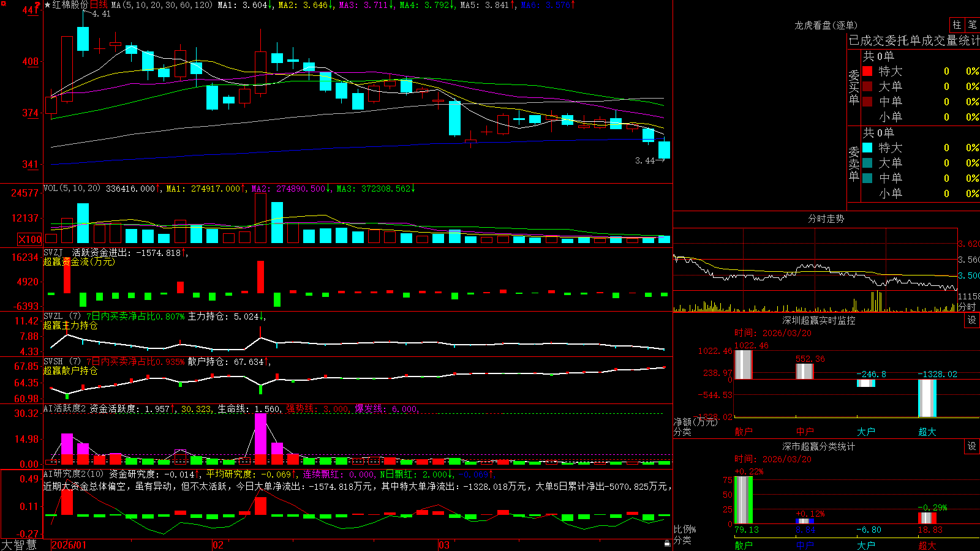This screenshot has height=551, width=980.
Task: Click the 龙虎看盘(逐单) panel title
Action: click(x=826, y=25)
